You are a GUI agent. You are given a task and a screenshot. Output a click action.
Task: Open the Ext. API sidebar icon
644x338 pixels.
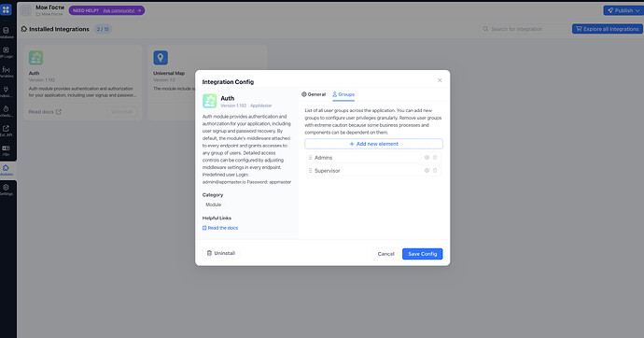(7, 131)
